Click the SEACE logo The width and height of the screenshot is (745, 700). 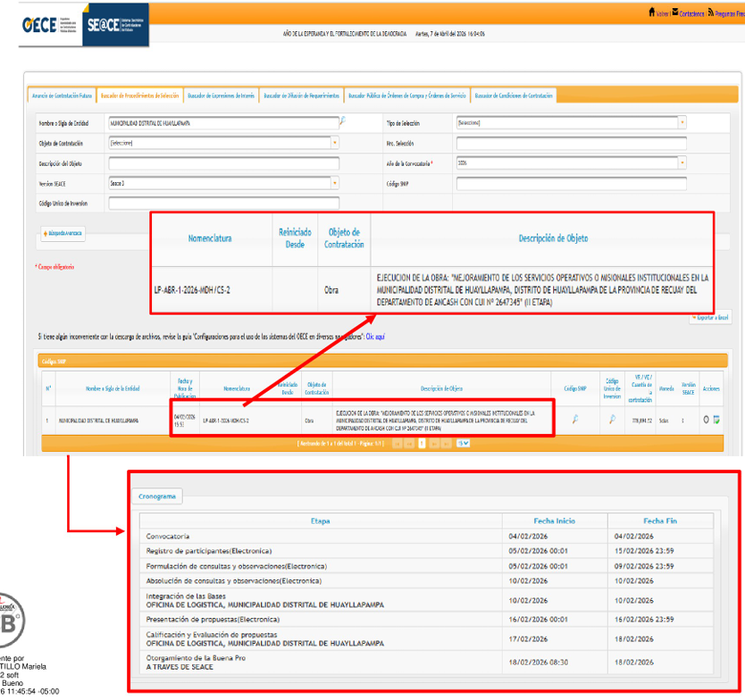click(x=116, y=24)
